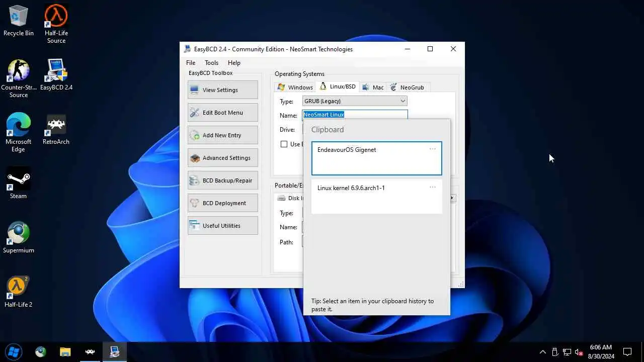Open the RetroArch desktop icon
The width and height of the screenshot is (644, 362).
56,129
